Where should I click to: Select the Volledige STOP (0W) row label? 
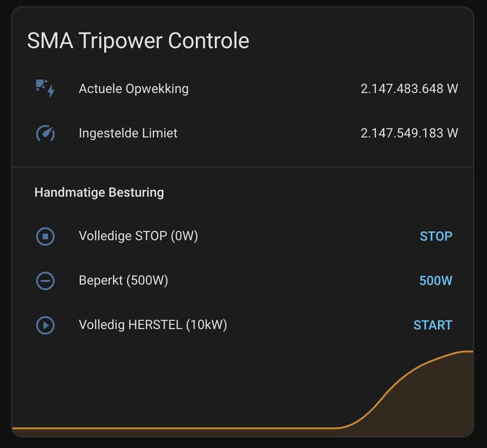pyautogui.click(x=138, y=236)
